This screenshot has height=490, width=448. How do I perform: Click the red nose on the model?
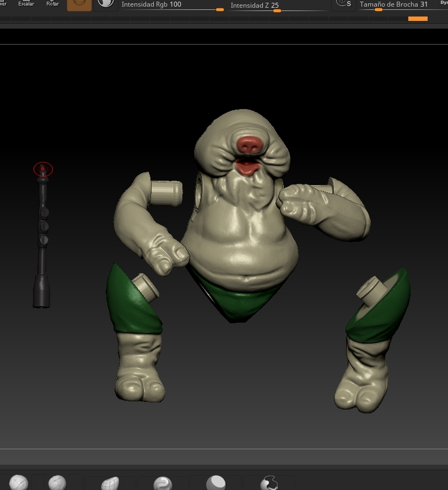coord(250,145)
